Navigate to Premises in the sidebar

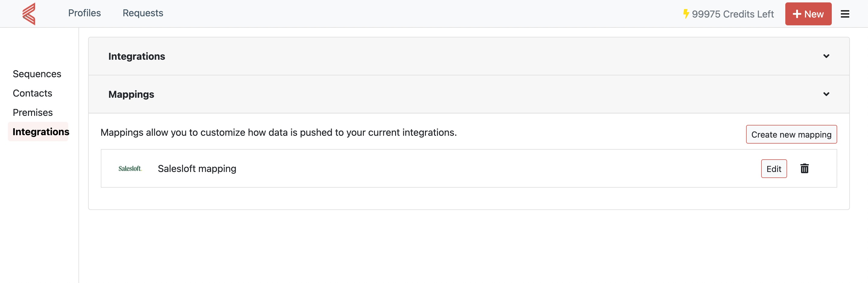point(33,113)
